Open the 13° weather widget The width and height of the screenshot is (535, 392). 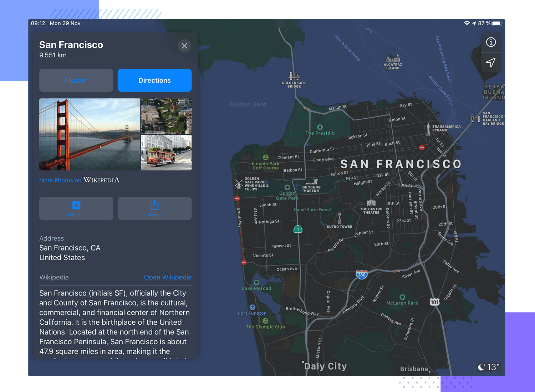489,367
